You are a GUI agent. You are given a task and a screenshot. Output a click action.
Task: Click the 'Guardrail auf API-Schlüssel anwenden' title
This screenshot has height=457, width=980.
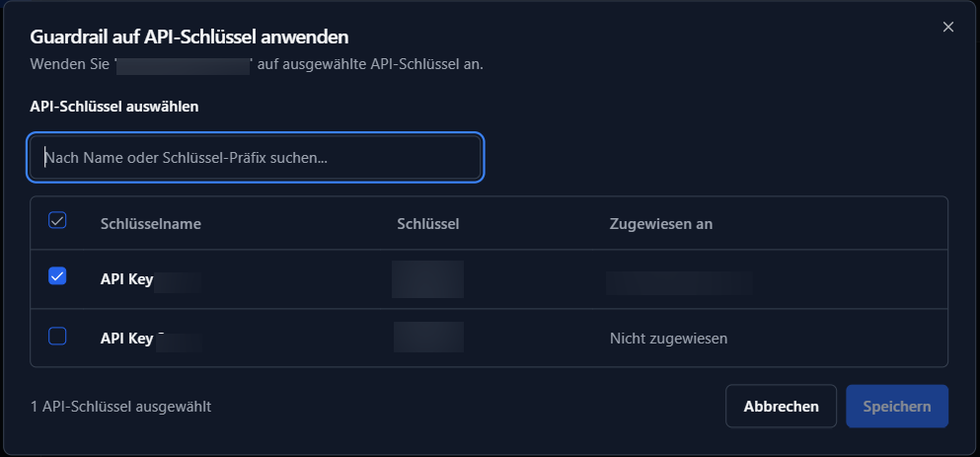[190, 38]
